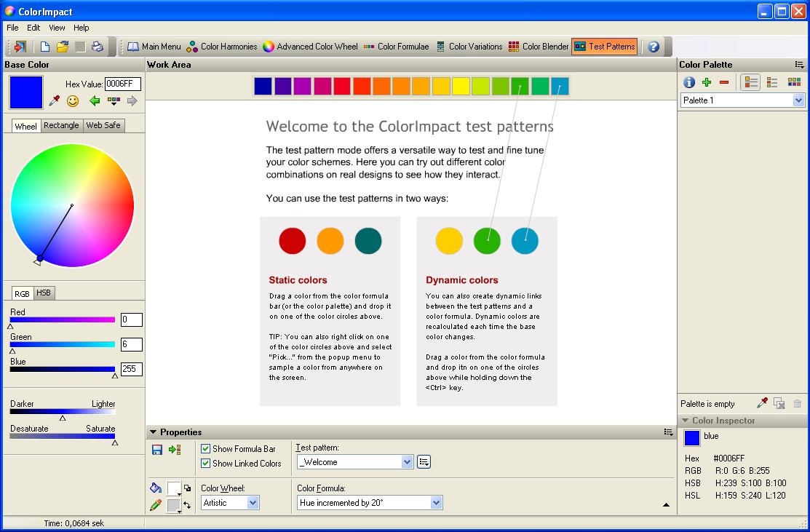Open Color Blender mode
The image size is (810, 532).
point(539,47)
